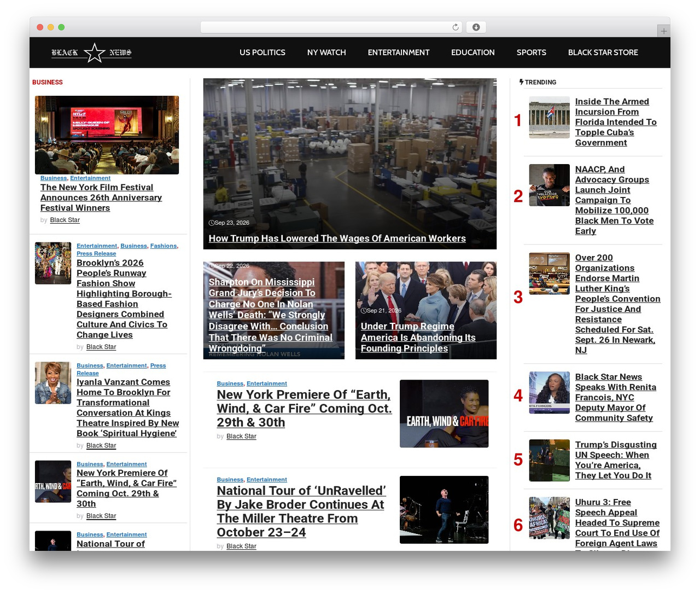Open Trump's Disgusting UN Speech article

point(616,460)
